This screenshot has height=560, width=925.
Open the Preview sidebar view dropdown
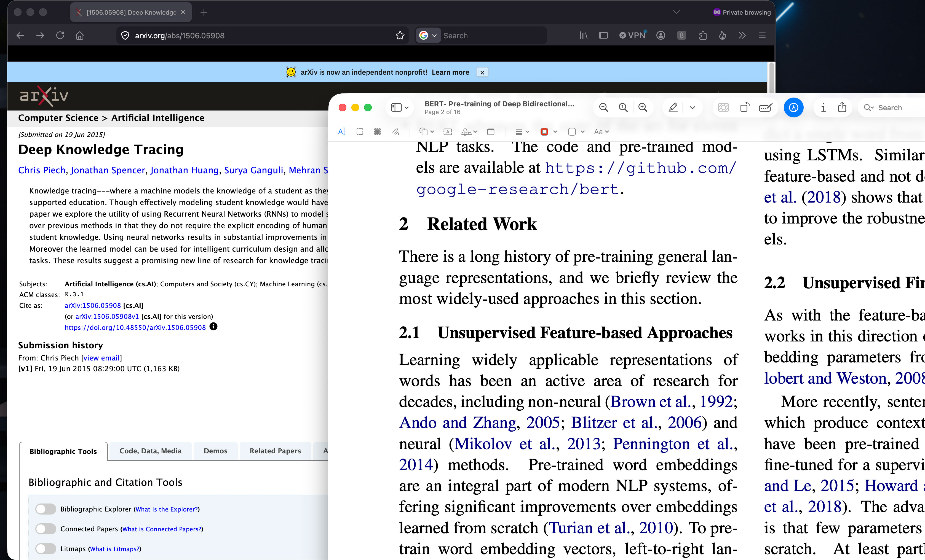pyautogui.click(x=399, y=108)
